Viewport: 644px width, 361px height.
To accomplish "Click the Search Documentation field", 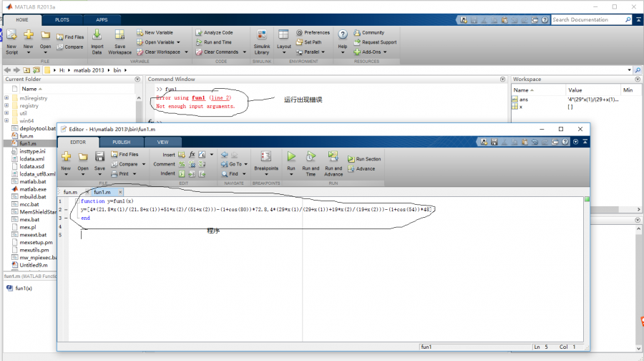I will [x=587, y=20].
